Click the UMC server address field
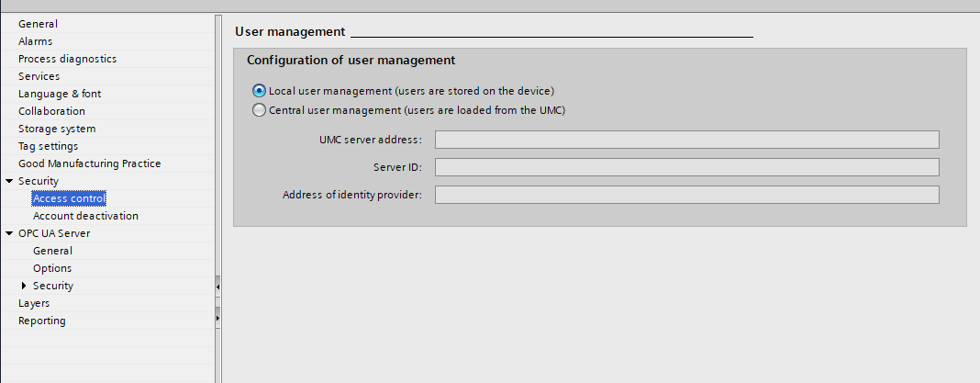This screenshot has height=383, width=980. coord(686,140)
